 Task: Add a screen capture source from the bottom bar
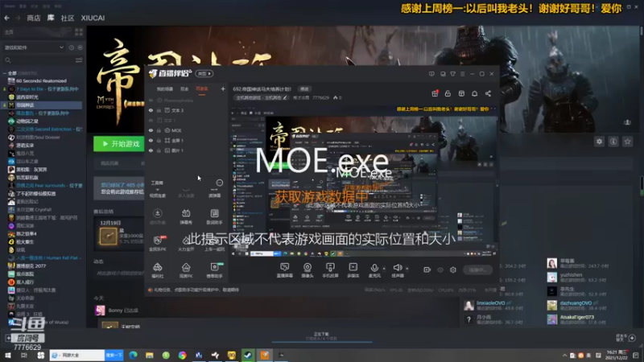tap(285, 270)
